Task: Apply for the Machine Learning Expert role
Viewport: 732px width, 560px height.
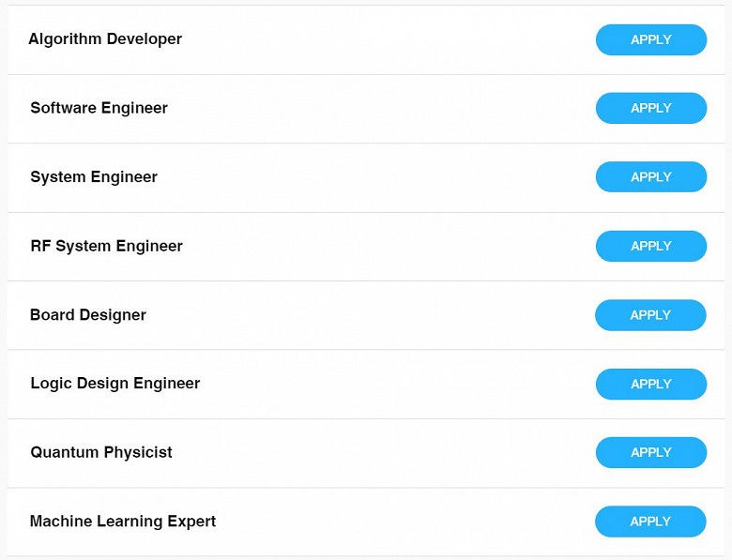Action: [649, 522]
